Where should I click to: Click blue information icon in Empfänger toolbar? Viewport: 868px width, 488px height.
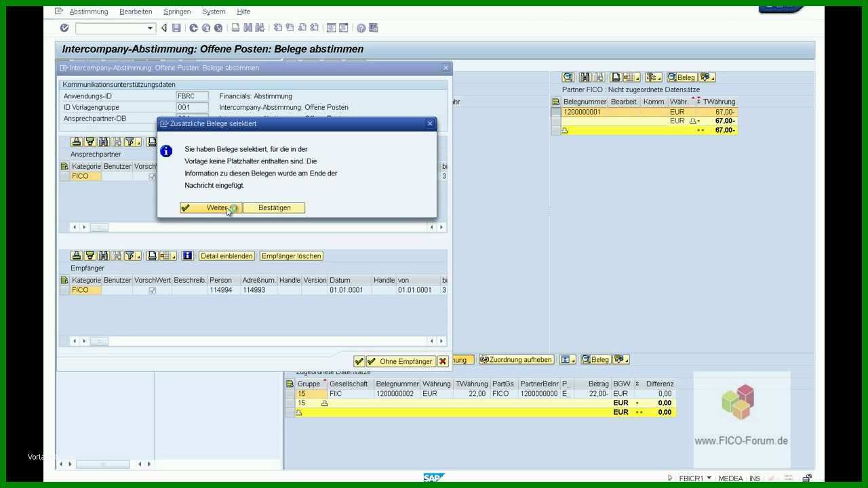point(187,256)
